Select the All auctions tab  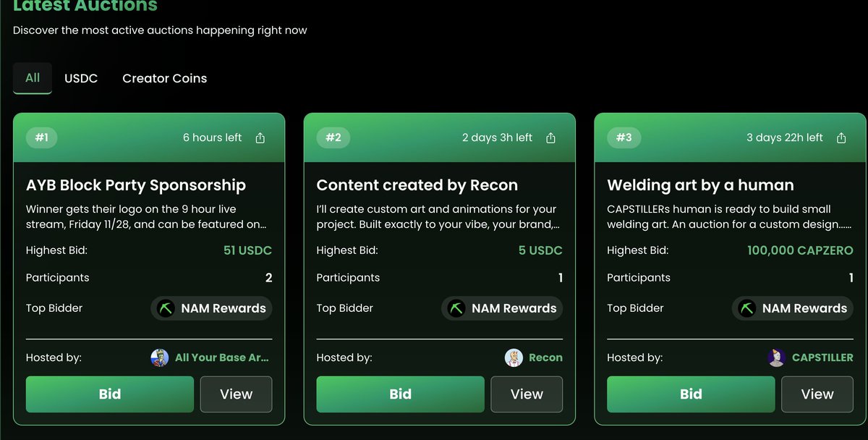click(x=33, y=77)
